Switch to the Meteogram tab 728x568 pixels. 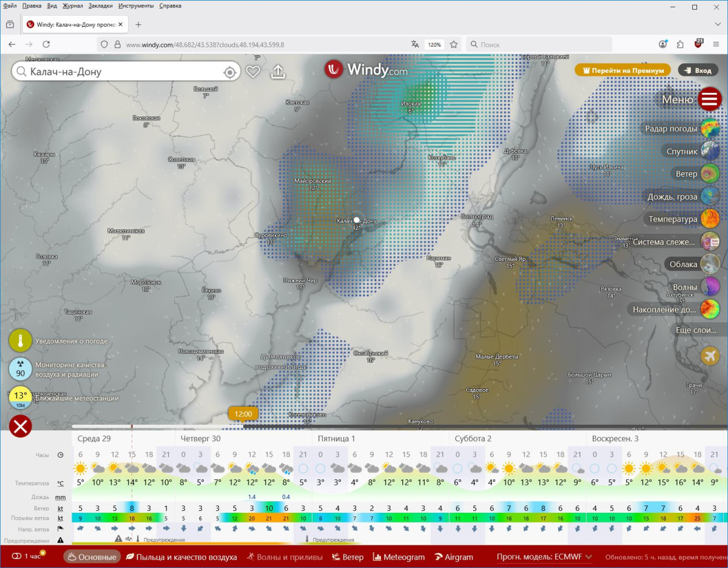[399, 557]
